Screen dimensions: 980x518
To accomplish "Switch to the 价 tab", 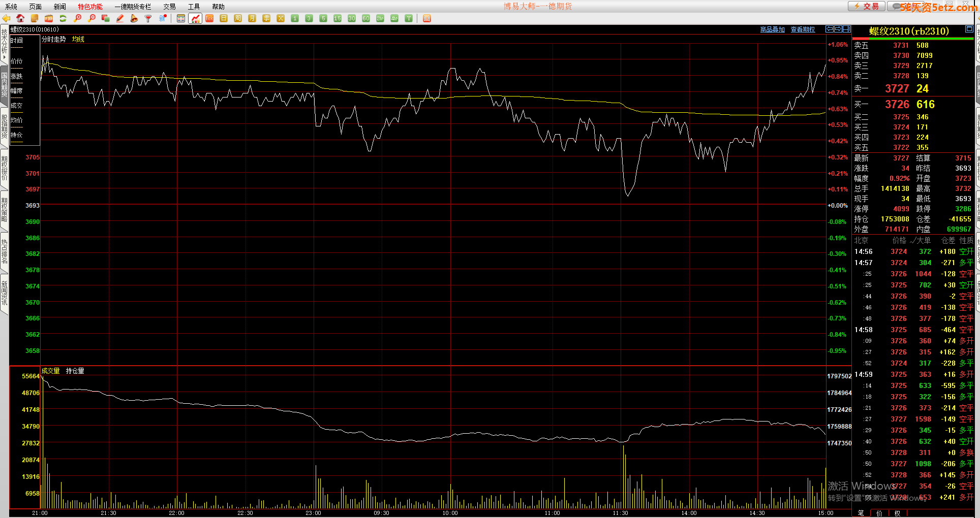I will pyautogui.click(x=879, y=513).
